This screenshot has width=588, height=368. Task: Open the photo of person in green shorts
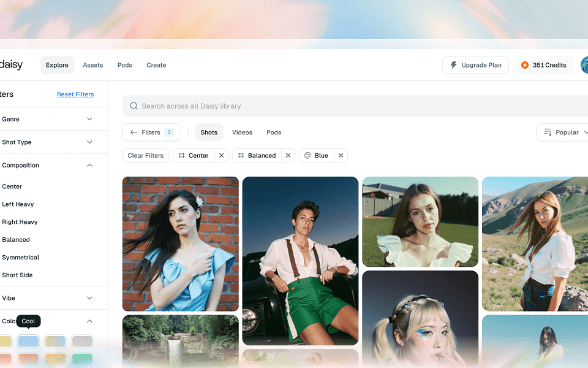[300, 261]
